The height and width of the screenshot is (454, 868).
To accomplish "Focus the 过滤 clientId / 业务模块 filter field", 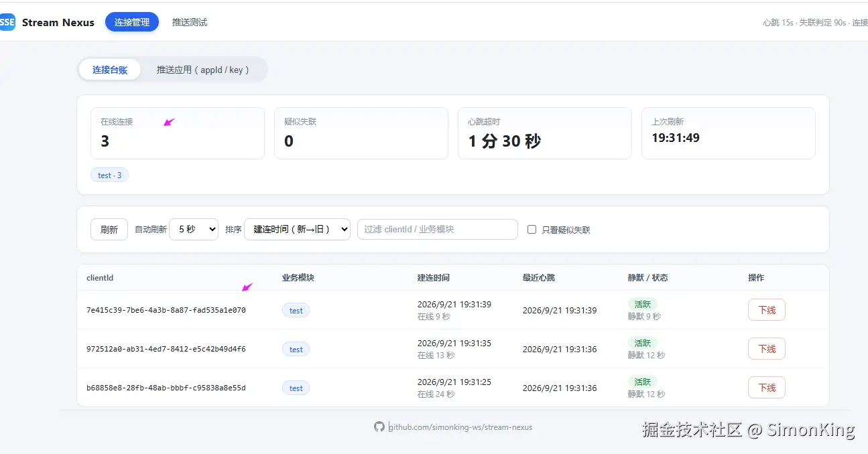I will pos(438,229).
